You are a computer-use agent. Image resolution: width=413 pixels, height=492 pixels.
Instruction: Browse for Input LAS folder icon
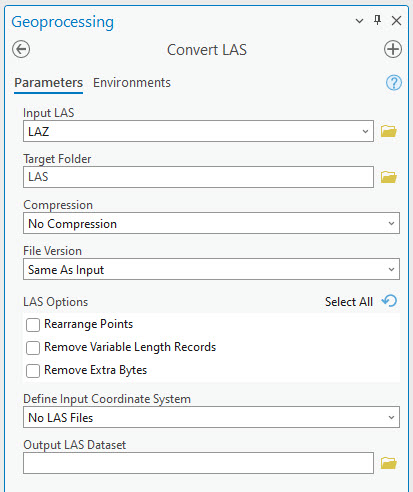tap(389, 131)
